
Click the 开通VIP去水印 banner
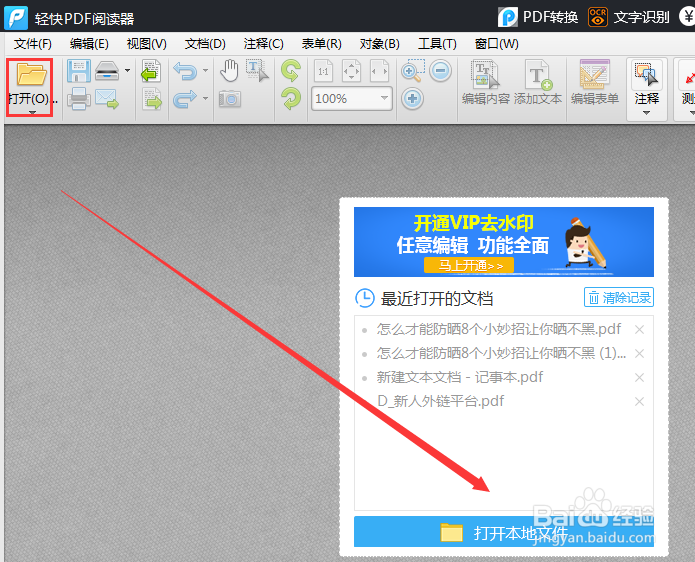504,242
